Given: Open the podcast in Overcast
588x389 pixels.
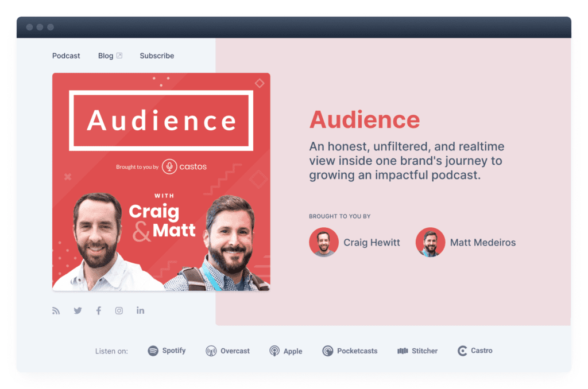Looking at the screenshot, I should click(x=228, y=351).
